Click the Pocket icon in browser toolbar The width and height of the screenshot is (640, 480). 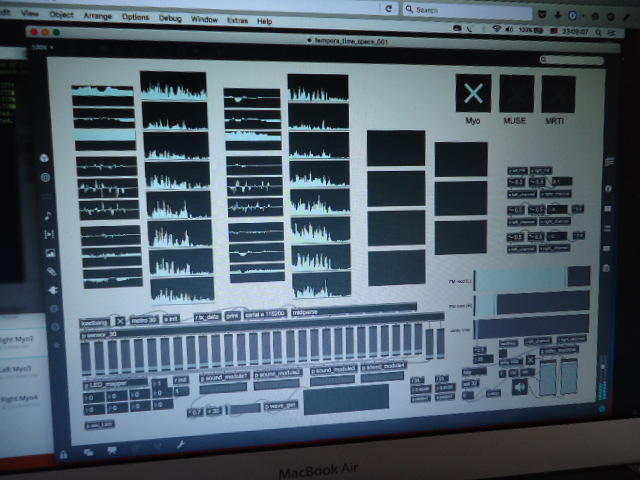pyautogui.click(x=542, y=14)
